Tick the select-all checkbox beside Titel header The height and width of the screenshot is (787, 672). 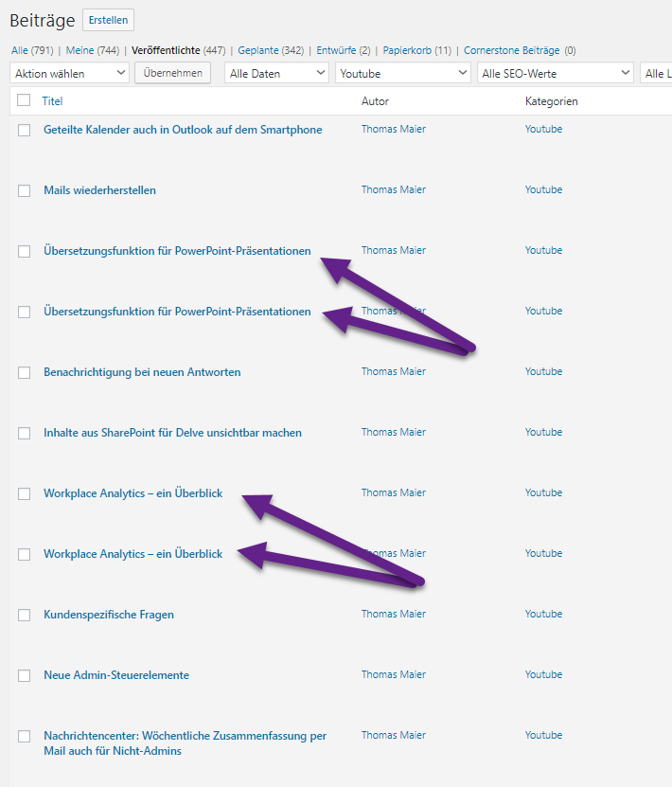click(24, 100)
